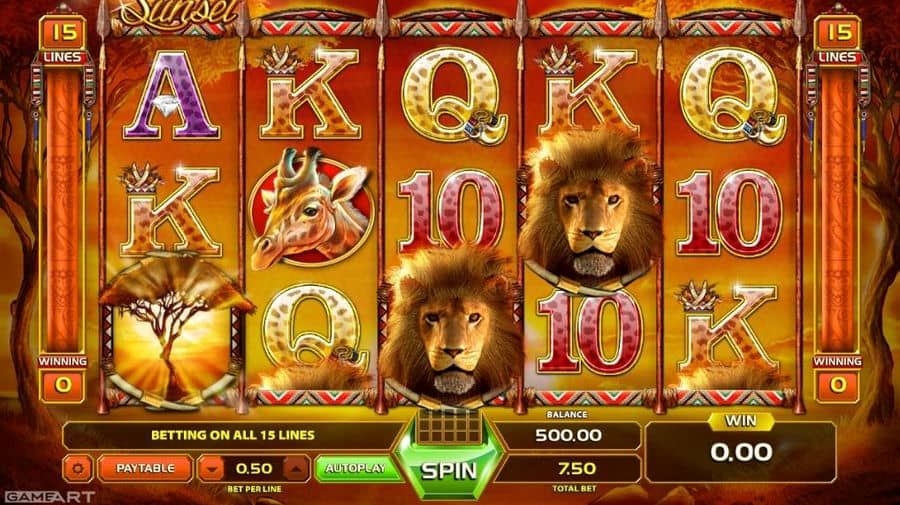Increase bet per line with up arrow
900x505 pixels.
tap(296, 468)
